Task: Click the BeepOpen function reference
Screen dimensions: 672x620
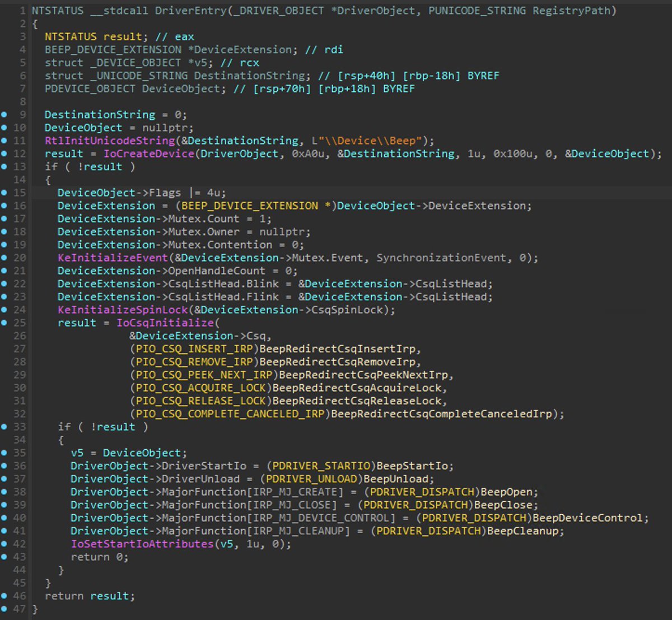Action: click(506, 492)
